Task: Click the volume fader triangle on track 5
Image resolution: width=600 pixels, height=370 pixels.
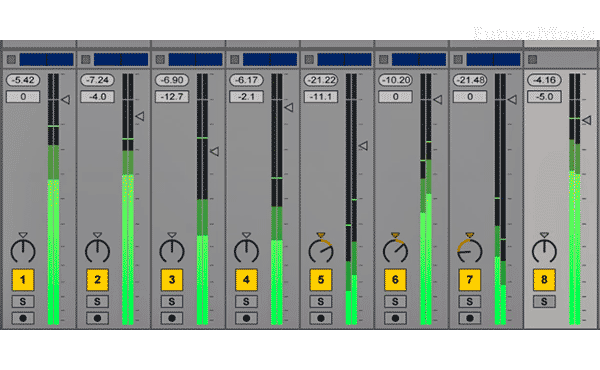Action: coord(364,146)
